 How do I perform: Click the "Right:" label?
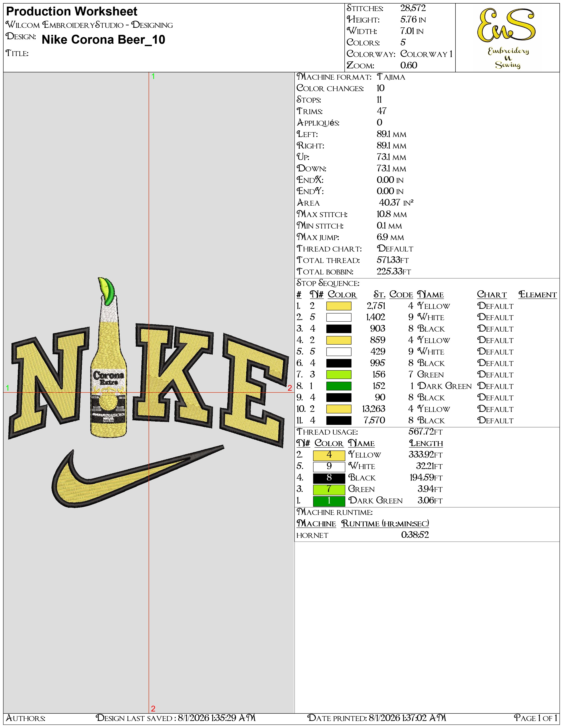point(310,146)
